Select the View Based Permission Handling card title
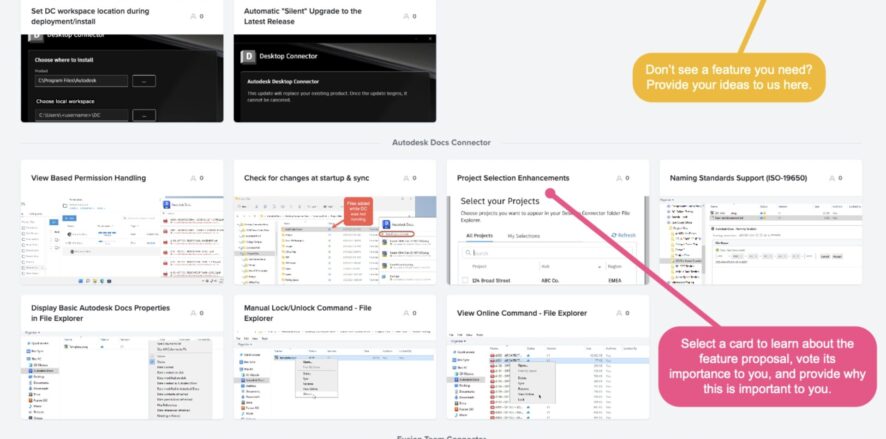 point(89,178)
